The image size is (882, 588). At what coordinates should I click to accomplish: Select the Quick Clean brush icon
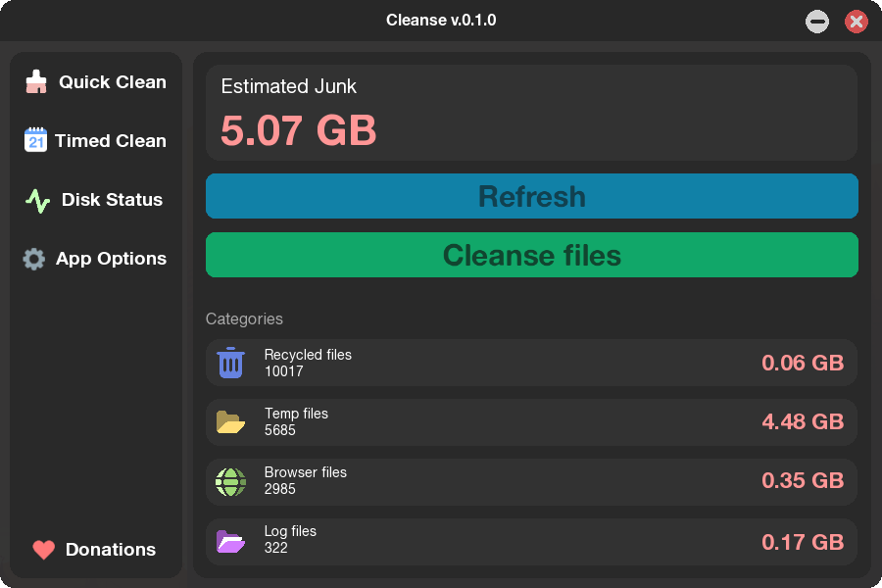(x=34, y=82)
